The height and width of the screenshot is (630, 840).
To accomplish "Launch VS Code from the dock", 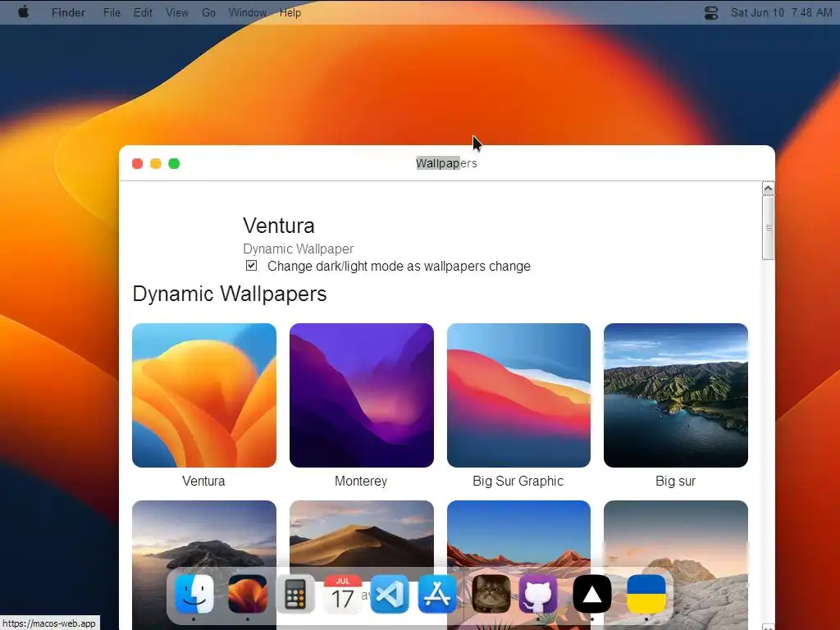I will (x=390, y=594).
